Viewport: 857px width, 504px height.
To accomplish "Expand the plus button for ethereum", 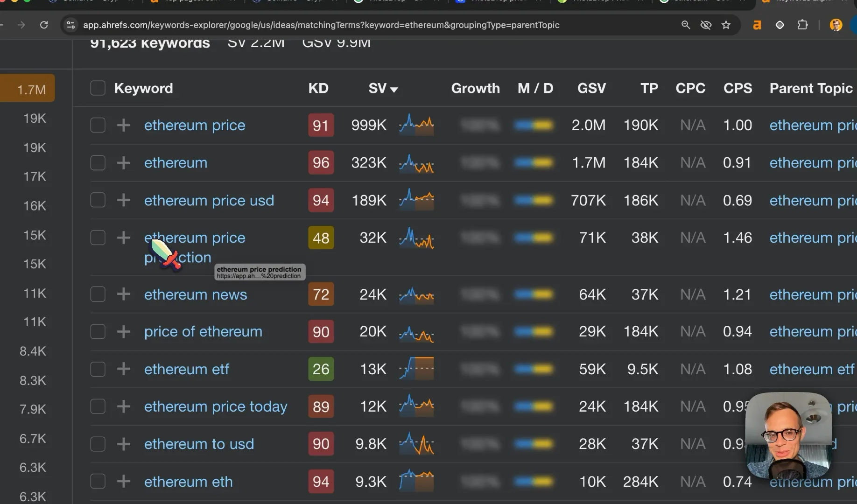I will (x=123, y=163).
